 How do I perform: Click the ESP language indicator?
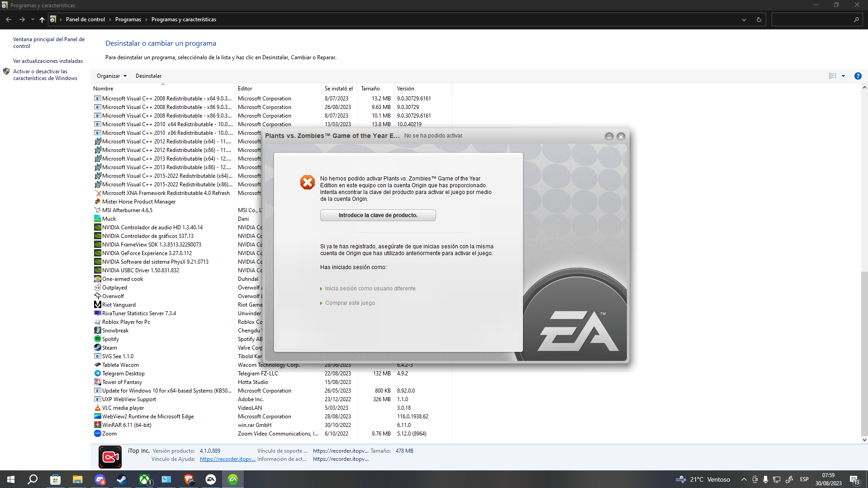pos(804,479)
